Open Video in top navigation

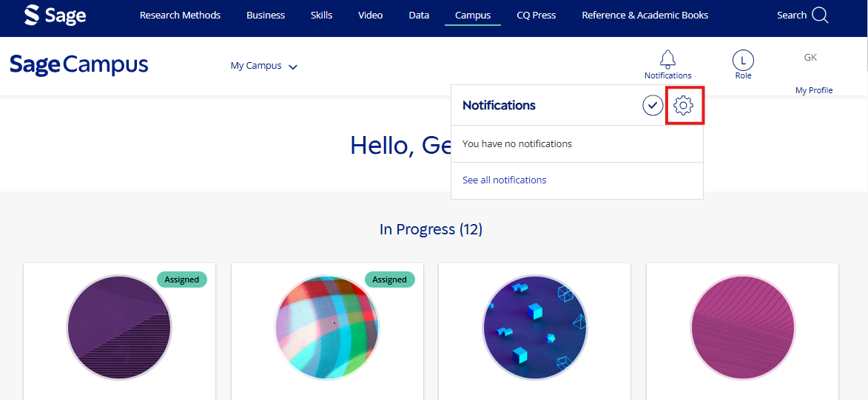(x=370, y=16)
